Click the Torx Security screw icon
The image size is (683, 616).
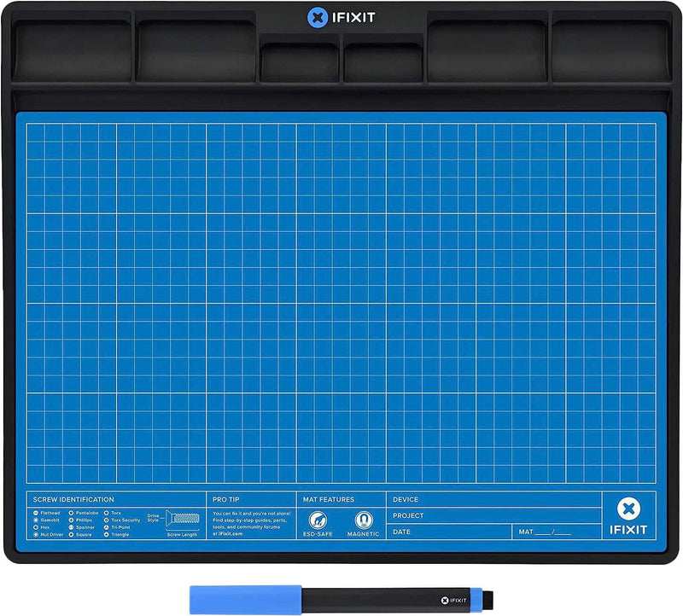tap(106, 520)
